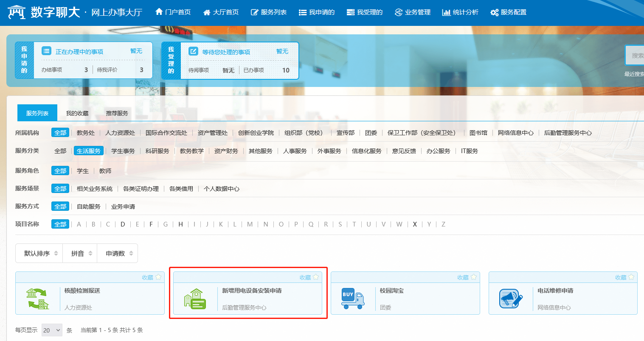The height and width of the screenshot is (341, 644).
Task: Click the 新增用电设备安装申请 green building icon
Action: click(195, 299)
